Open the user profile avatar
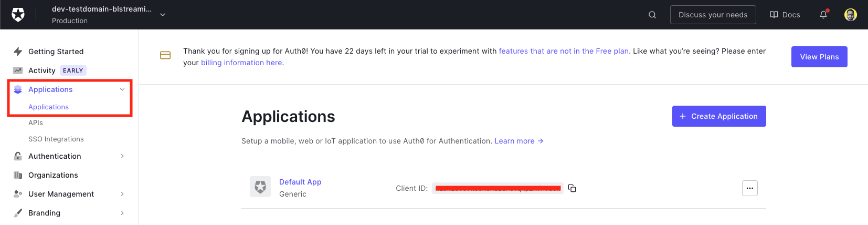Image resolution: width=868 pixels, height=225 pixels. pyautogui.click(x=851, y=15)
